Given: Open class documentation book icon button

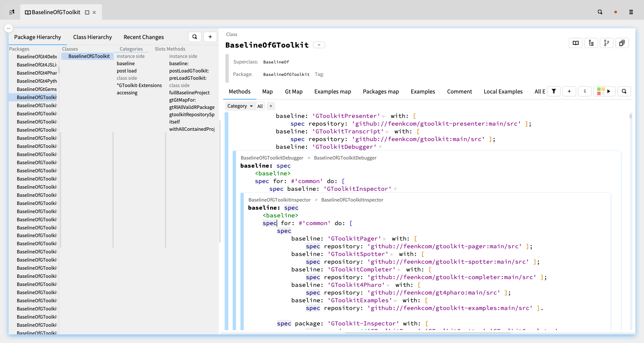Looking at the screenshot, I should [x=576, y=43].
